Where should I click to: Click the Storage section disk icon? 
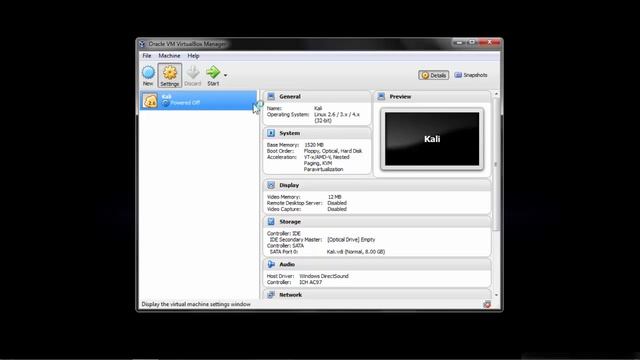click(x=271, y=222)
